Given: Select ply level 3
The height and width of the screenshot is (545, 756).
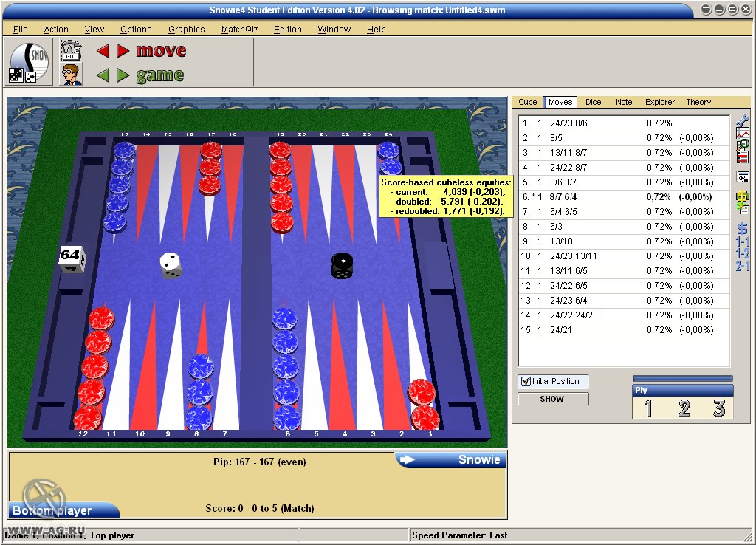Looking at the screenshot, I should point(718,408).
